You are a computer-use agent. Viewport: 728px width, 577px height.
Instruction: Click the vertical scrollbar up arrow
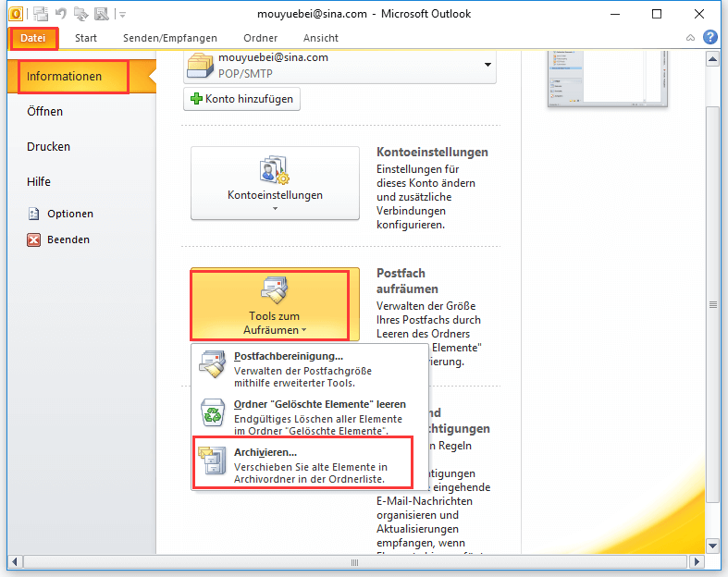712,59
